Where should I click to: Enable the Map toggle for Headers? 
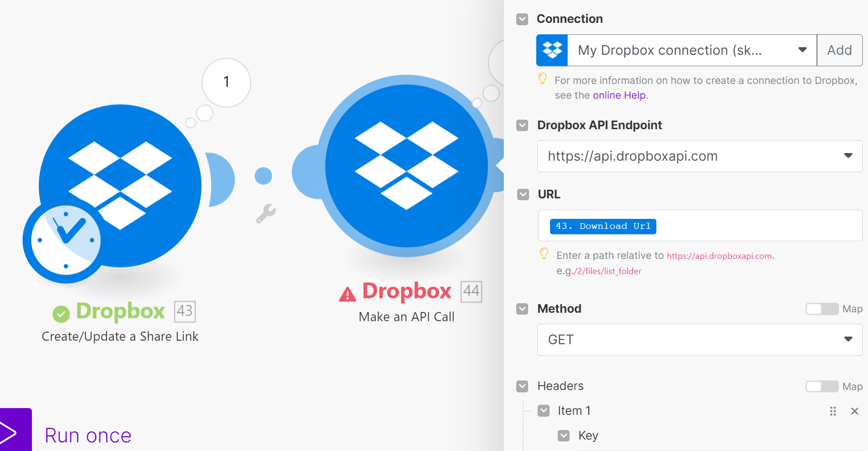click(821, 386)
